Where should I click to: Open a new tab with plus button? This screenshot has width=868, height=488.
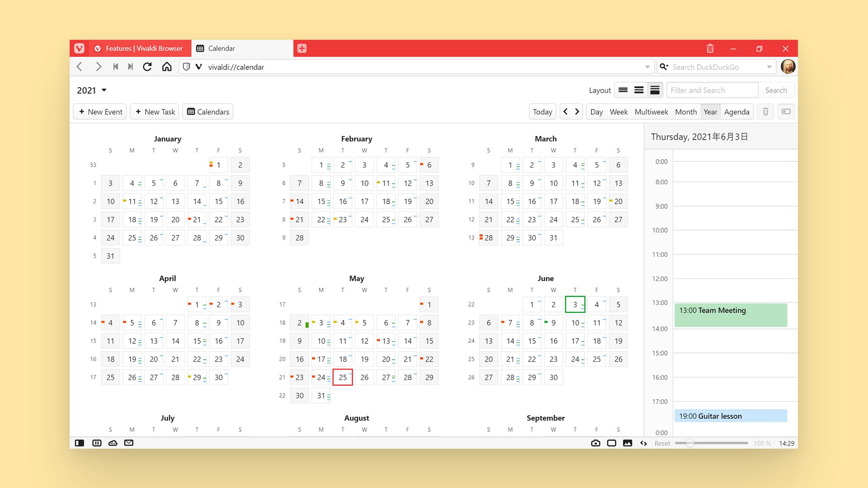pyautogui.click(x=302, y=48)
